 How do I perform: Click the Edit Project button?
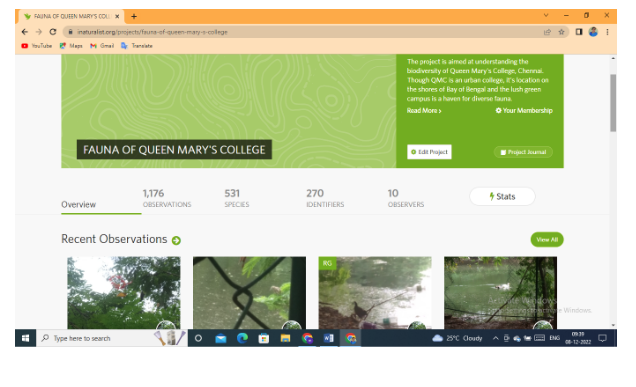pyautogui.click(x=429, y=152)
